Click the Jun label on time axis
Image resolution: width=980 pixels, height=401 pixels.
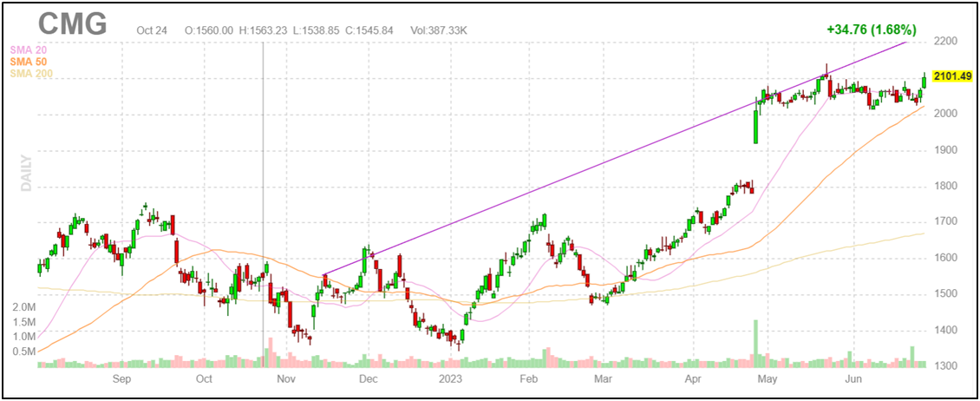(x=853, y=378)
